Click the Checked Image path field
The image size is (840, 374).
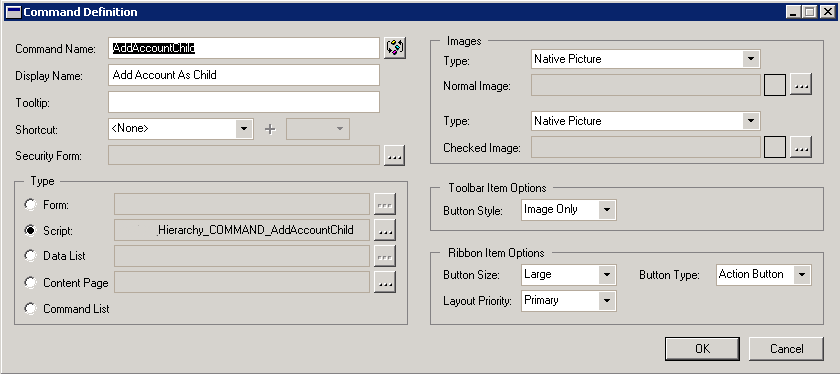646,147
